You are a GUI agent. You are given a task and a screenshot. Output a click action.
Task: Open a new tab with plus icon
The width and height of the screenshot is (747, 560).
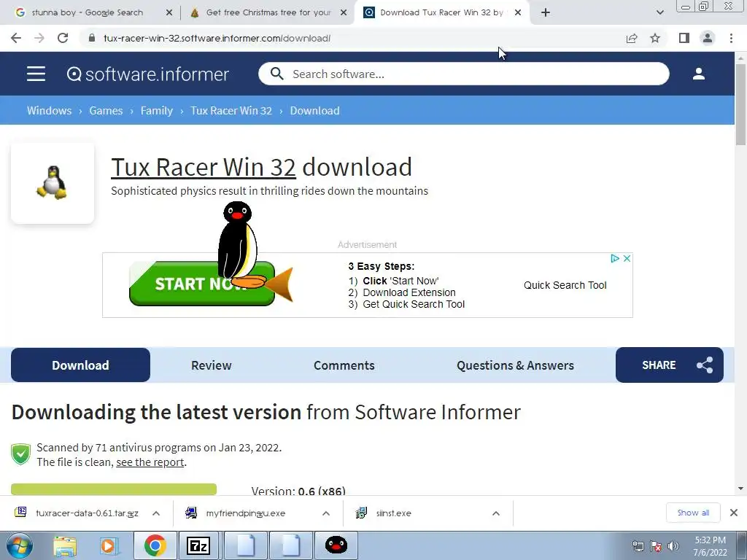546,12
